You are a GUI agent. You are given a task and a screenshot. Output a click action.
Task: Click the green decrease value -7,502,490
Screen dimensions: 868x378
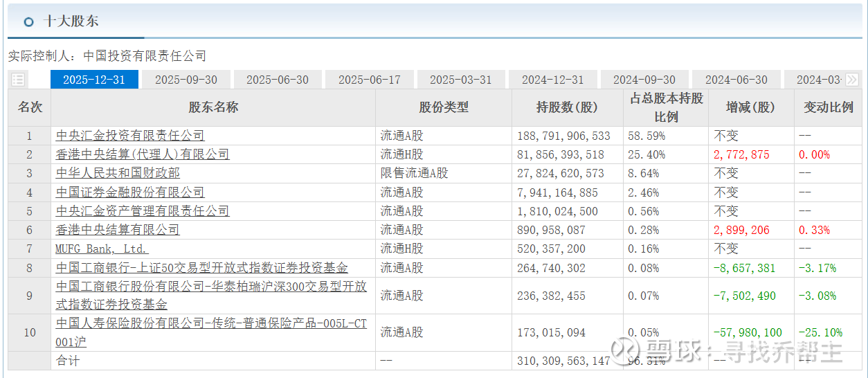pos(745,296)
